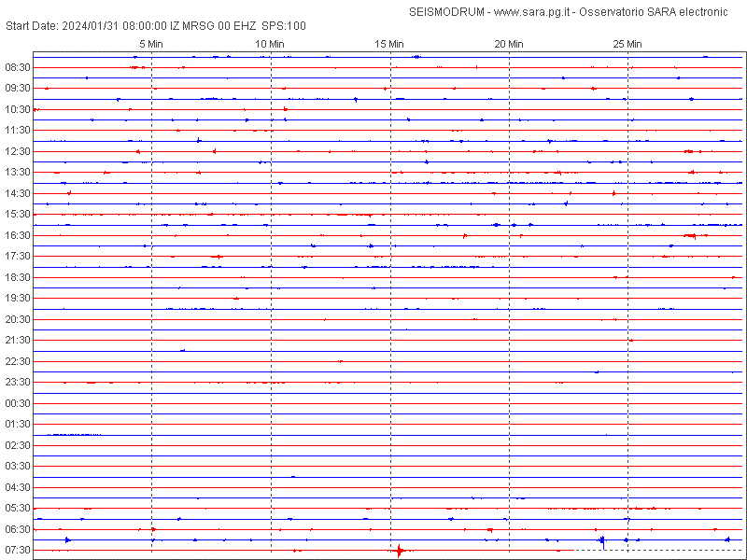Select the 12:30 row time label

[18, 151]
